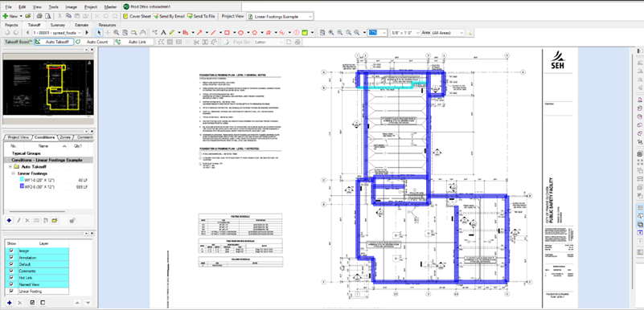Select the yellow highlighter tool
The image size is (644, 310).
tap(172, 32)
